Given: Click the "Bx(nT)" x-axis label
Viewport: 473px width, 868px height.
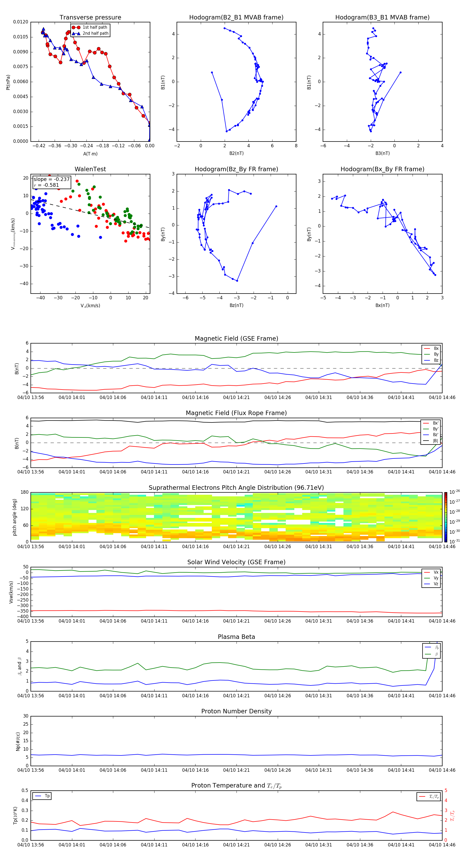Looking at the screenshot, I should [x=382, y=305].
